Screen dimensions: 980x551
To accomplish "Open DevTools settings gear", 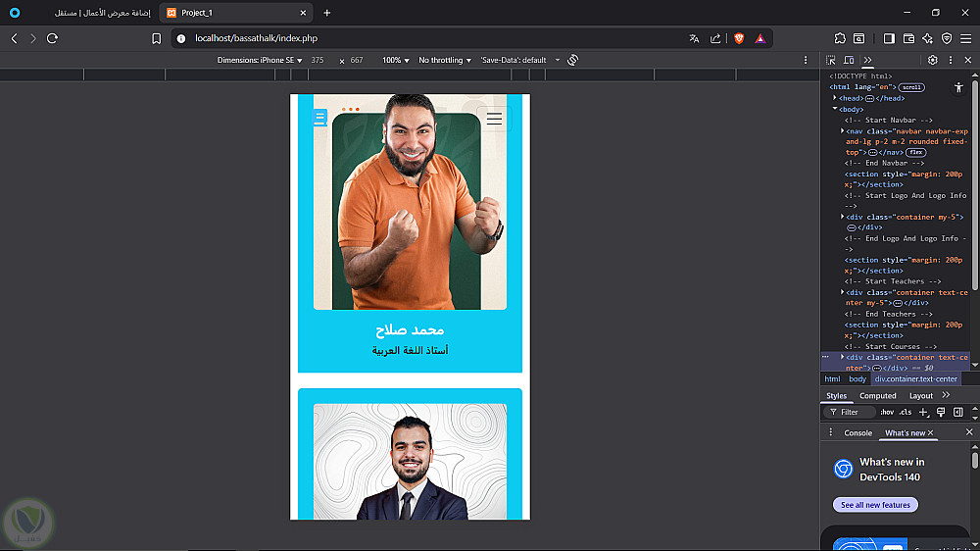I will (x=933, y=60).
